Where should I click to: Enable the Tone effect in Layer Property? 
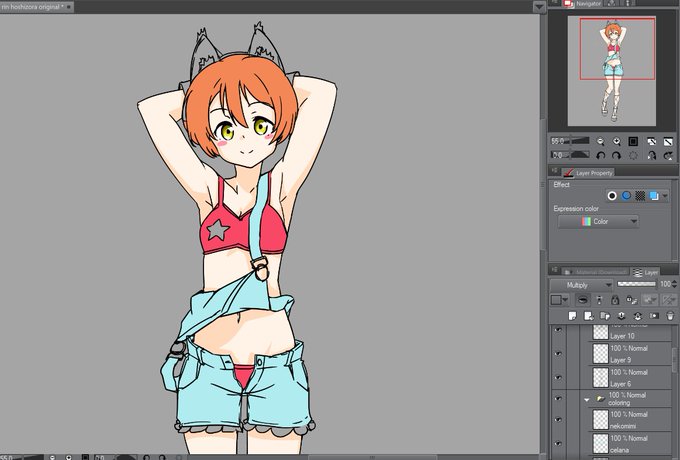click(x=640, y=196)
